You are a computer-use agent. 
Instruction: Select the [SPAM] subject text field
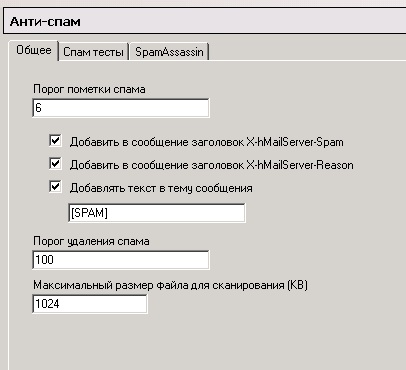[157, 213]
